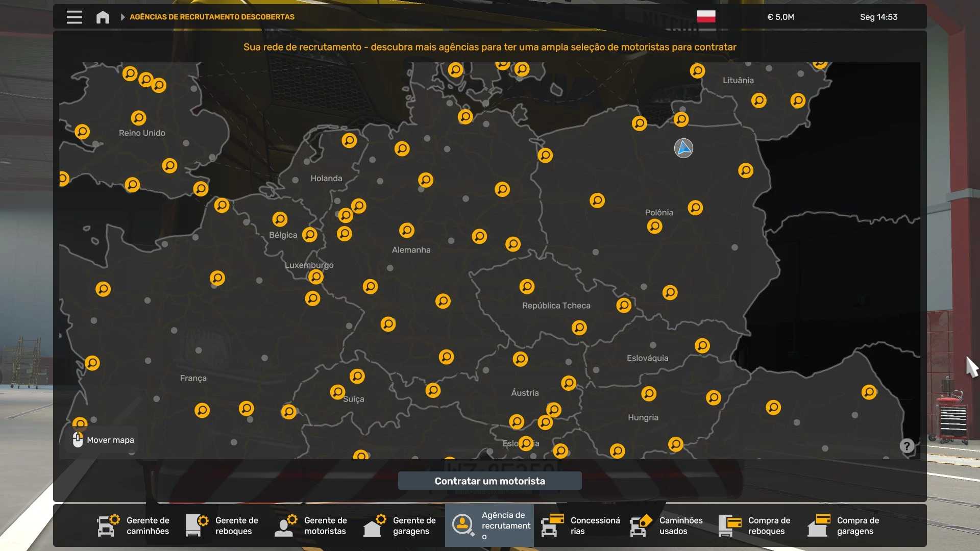Open Gerente de reboques tab
Image resolution: width=980 pixels, height=551 pixels.
click(223, 525)
